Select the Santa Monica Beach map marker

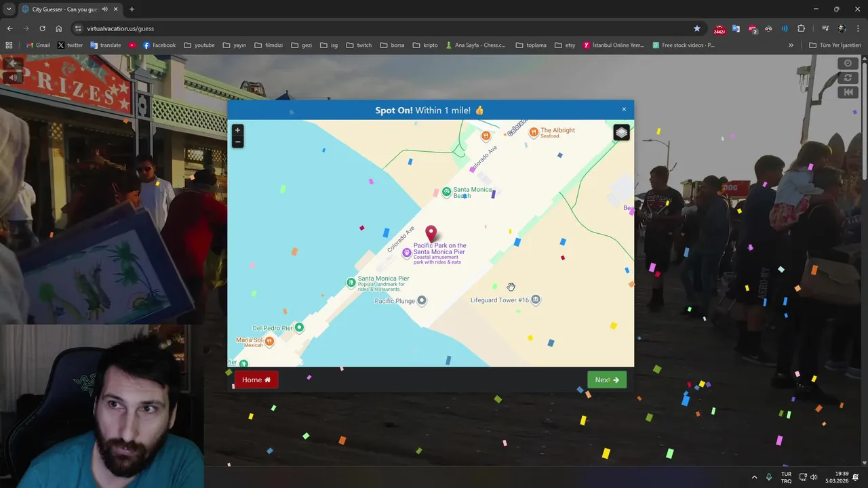(x=446, y=192)
